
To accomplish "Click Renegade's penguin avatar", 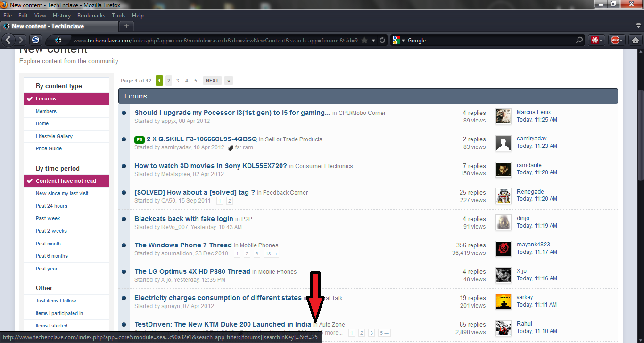I will [504, 196].
